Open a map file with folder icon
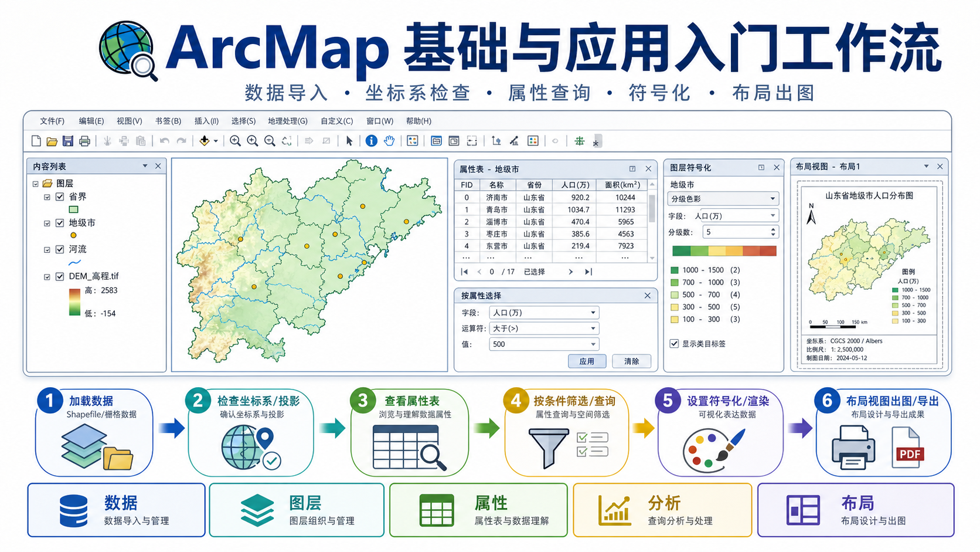Viewport: 980px width, 552px height. coord(52,141)
